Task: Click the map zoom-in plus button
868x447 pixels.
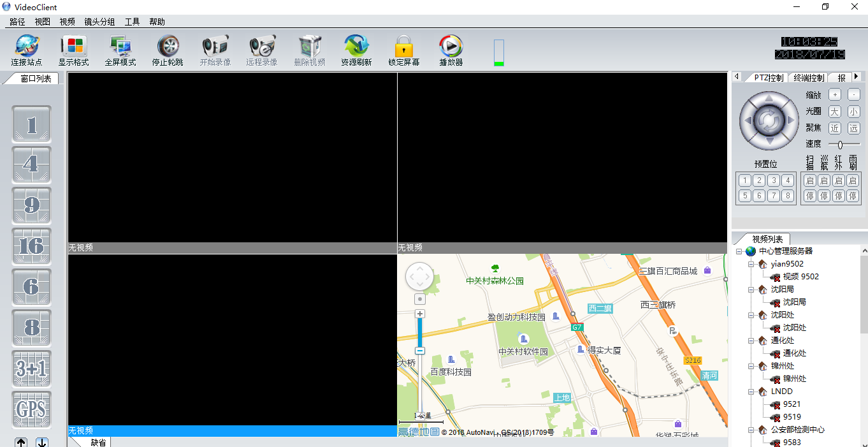Action: point(420,314)
